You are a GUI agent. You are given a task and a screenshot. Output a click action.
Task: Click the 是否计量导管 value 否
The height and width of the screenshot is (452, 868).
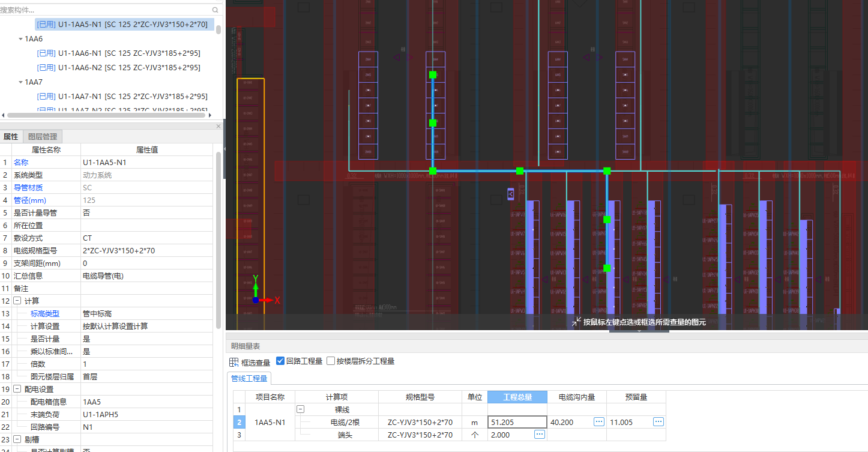[x=146, y=212]
